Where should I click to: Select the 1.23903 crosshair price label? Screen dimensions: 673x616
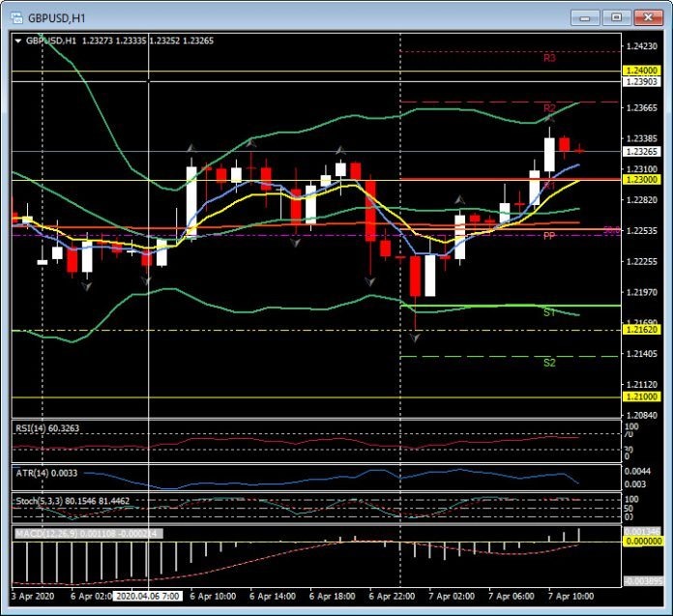pyautogui.click(x=641, y=81)
